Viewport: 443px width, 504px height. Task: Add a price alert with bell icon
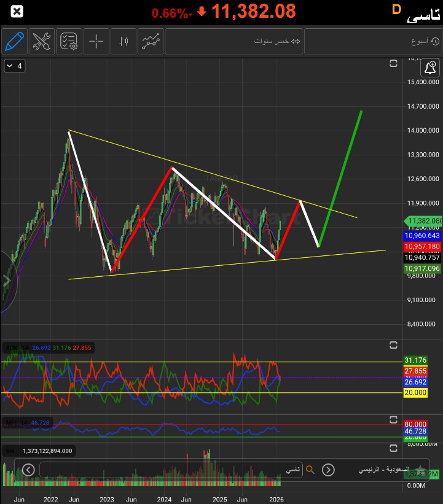pos(431,68)
